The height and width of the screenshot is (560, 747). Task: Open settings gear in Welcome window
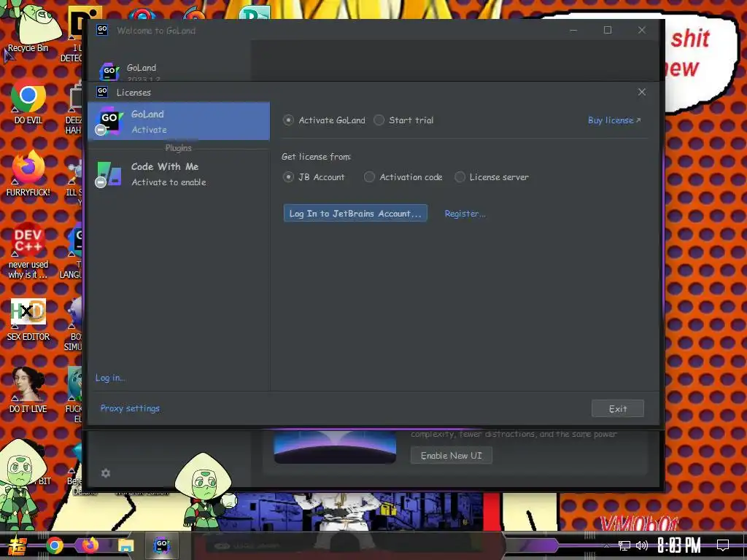(106, 472)
